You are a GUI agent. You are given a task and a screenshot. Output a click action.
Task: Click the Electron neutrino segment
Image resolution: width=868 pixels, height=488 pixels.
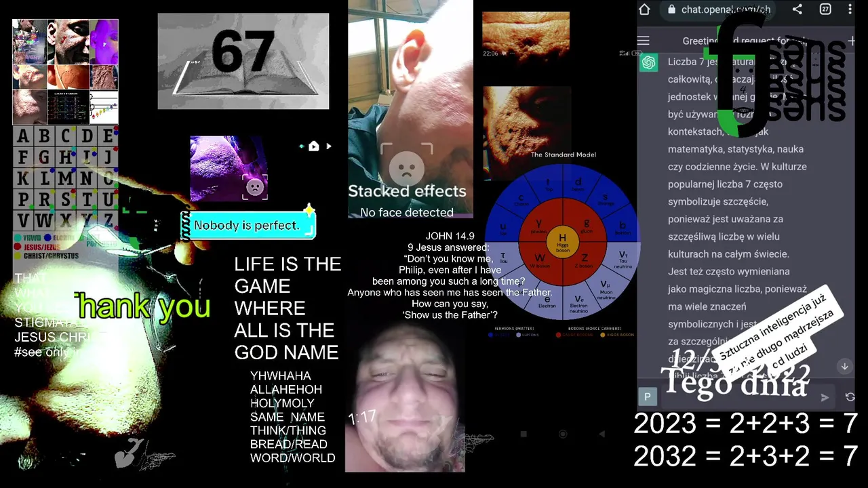pos(578,302)
